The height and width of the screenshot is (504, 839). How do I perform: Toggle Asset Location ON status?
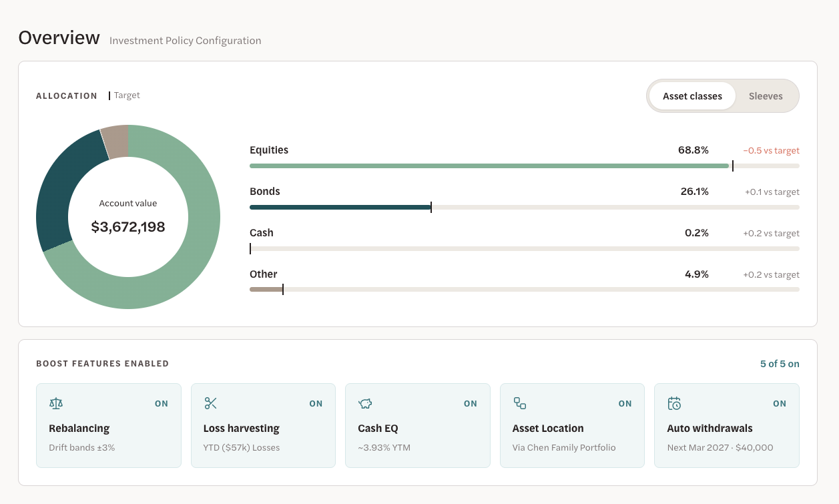point(625,403)
